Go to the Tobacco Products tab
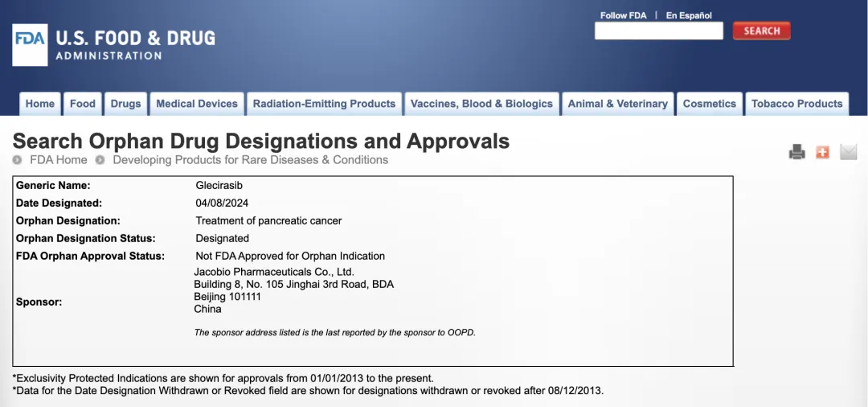 (796, 104)
